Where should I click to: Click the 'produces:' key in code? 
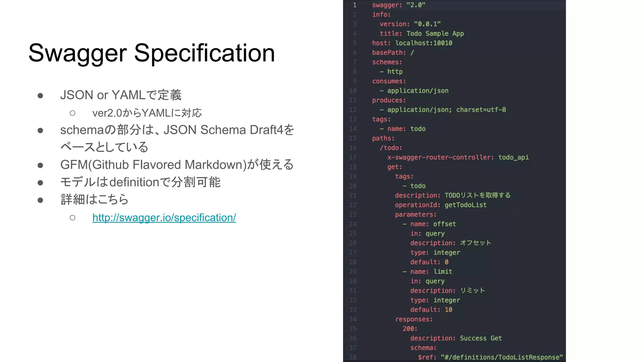click(389, 100)
